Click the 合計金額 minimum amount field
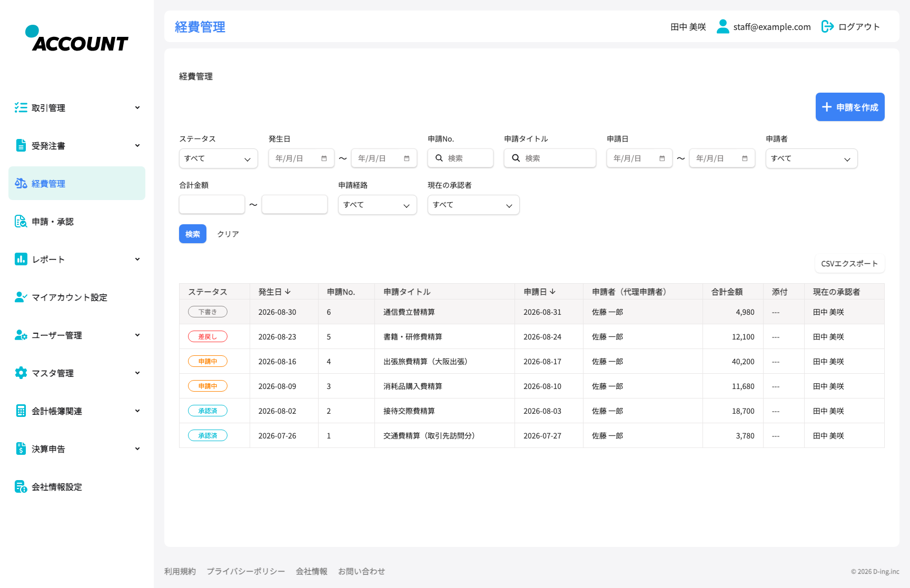The width and height of the screenshot is (910, 588). point(212,204)
